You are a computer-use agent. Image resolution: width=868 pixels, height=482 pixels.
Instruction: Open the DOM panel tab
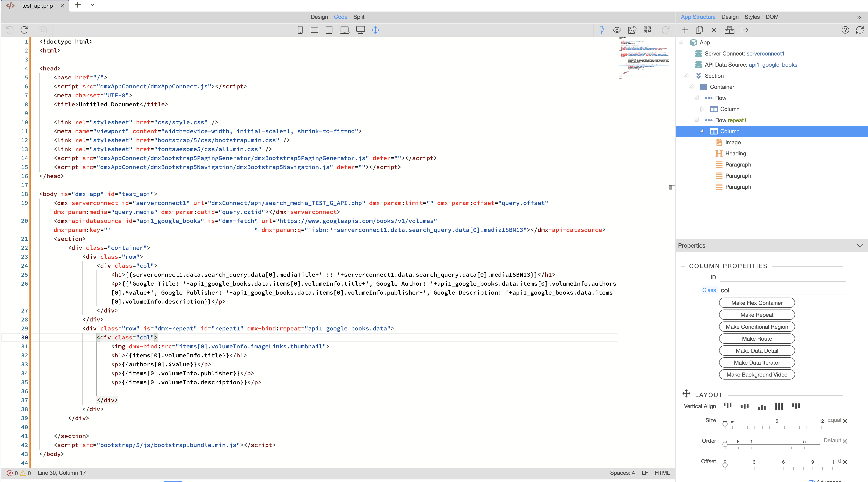(x=772, y=17)
